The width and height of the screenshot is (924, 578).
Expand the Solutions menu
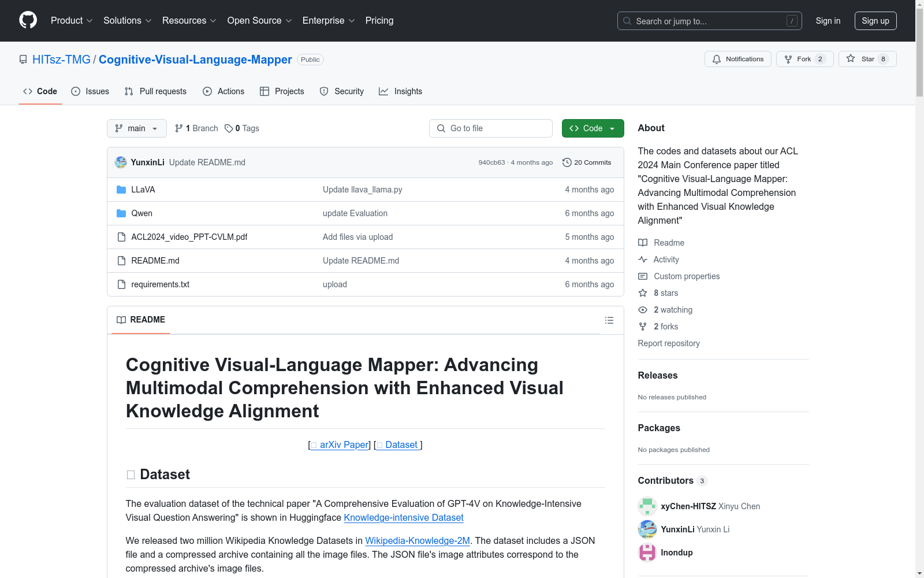[127, 20]
